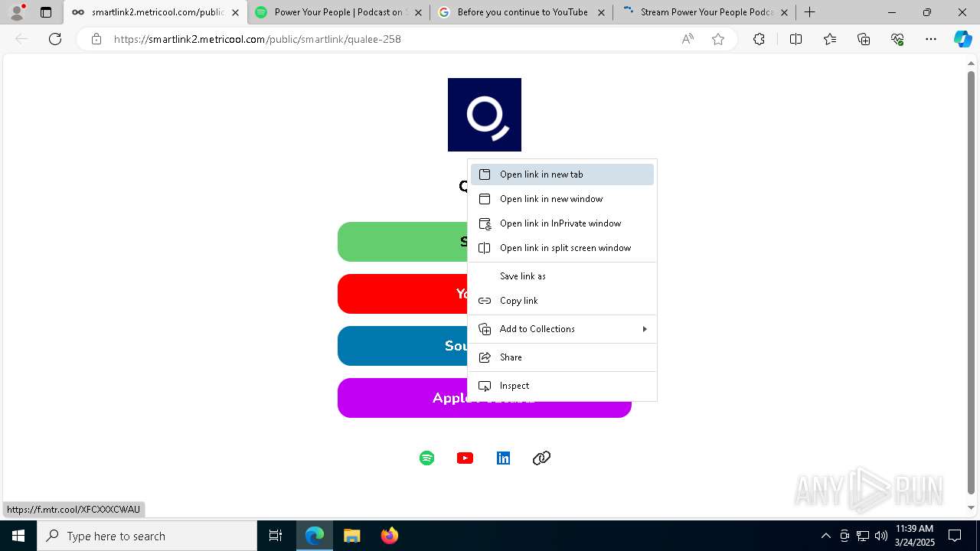Launch the Copilot sidebar icon
Image resolution: width=980 pixels, height=551 pixels.
[x=962, y=39]
